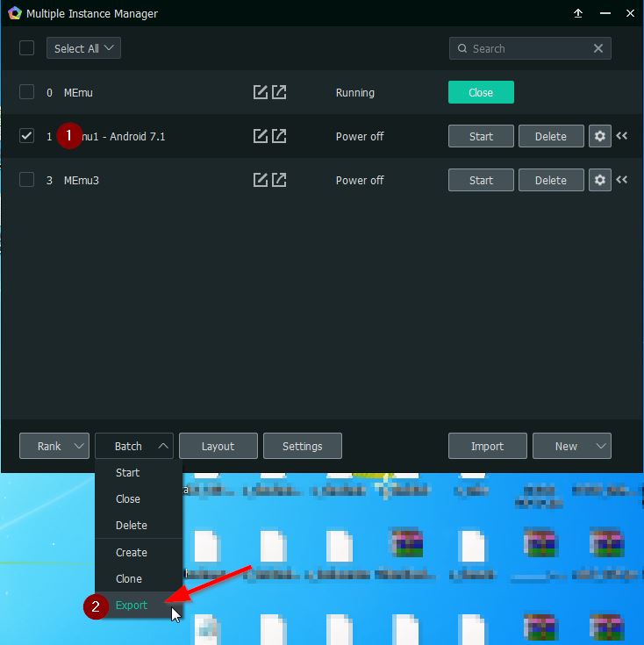Click the Running status text
The height and width of the screenshot is (645, 644).
click(x=354, y=92)
